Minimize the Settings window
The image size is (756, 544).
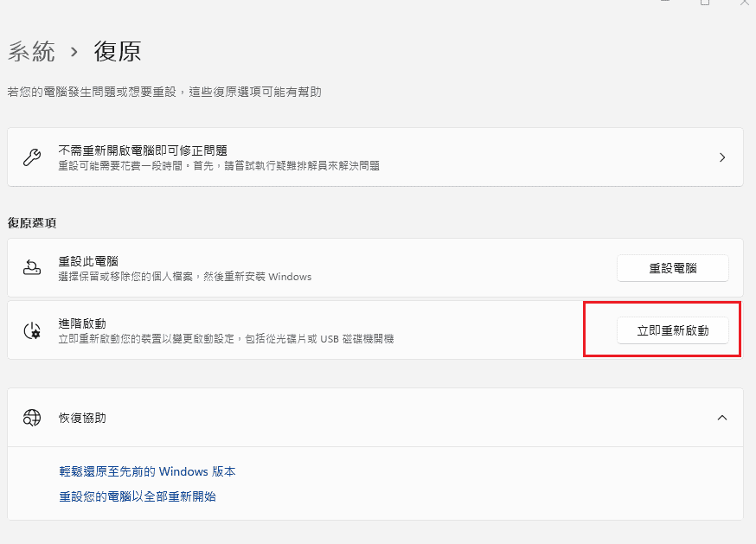pyautogui.click(x=666, y=3)
